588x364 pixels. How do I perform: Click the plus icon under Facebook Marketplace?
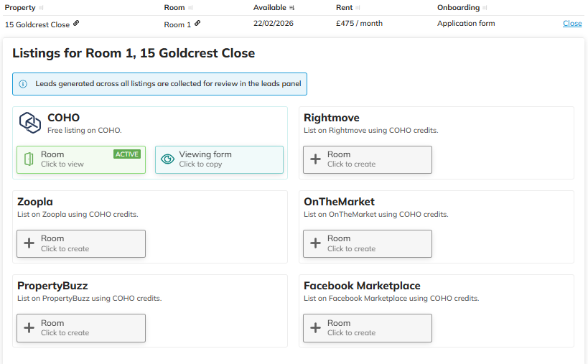(315, 328)
